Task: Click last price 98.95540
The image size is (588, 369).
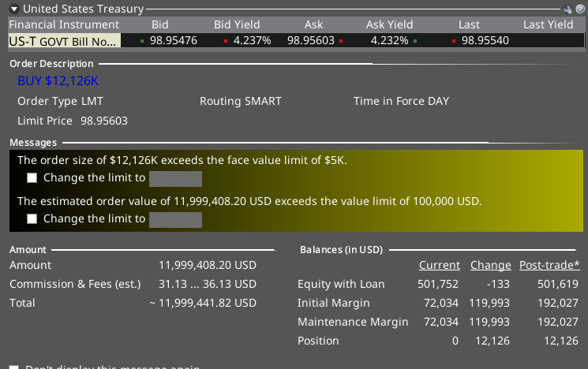Action: 485,40
